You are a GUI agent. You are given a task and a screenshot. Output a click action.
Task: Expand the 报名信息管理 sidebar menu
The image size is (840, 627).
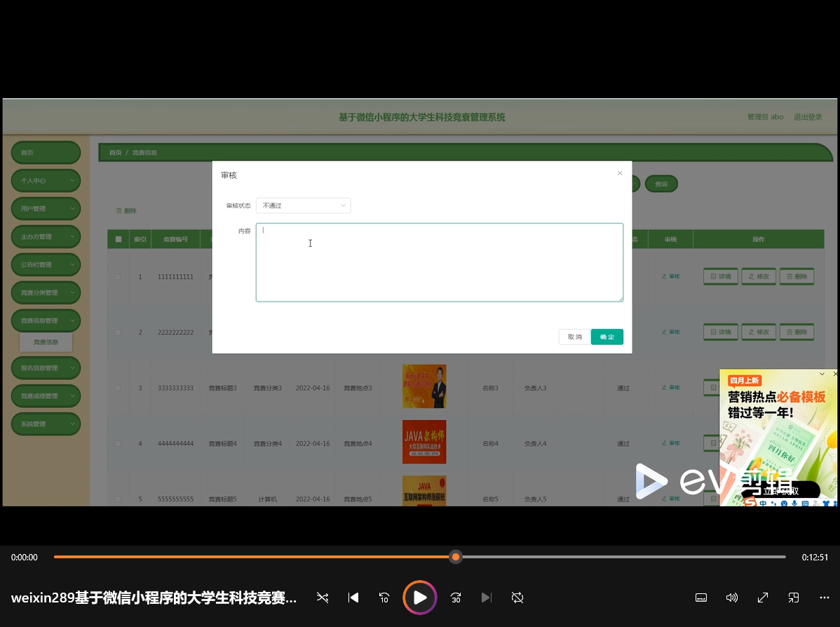click(46, 368)
